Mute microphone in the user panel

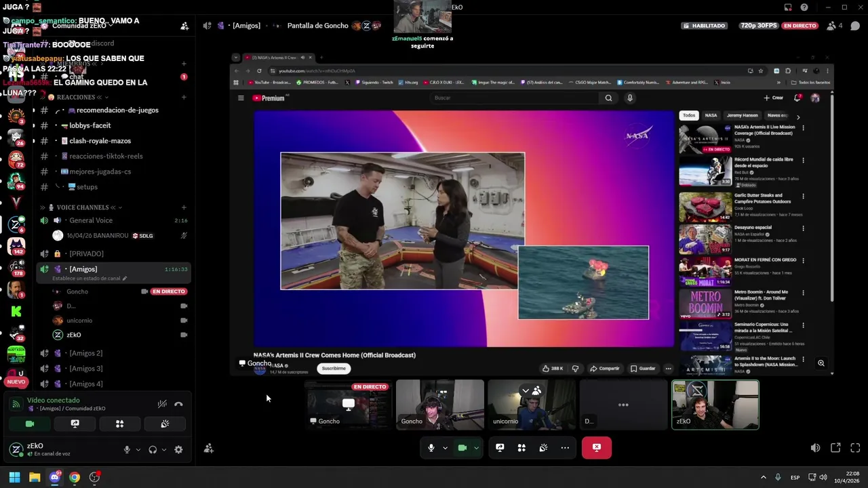tap(127, 449)
